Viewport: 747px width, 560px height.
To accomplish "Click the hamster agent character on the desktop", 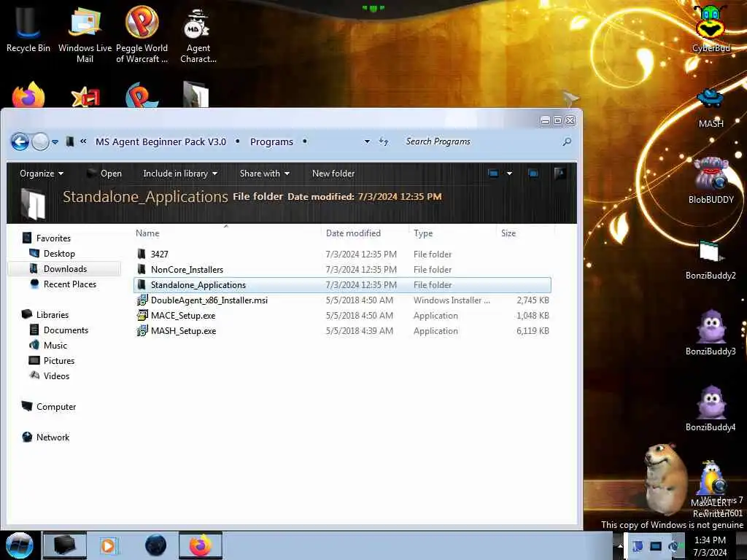I will click(x=666, y=478).
